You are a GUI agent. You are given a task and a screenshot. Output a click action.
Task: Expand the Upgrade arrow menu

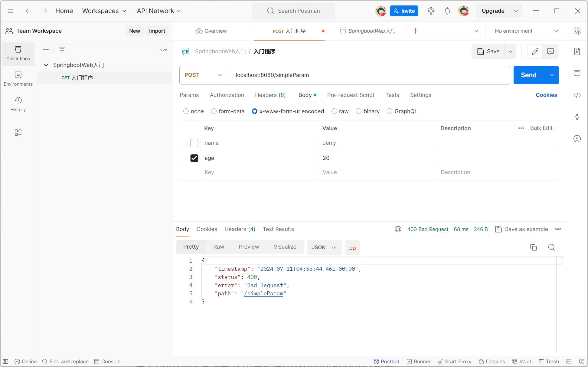516,11
